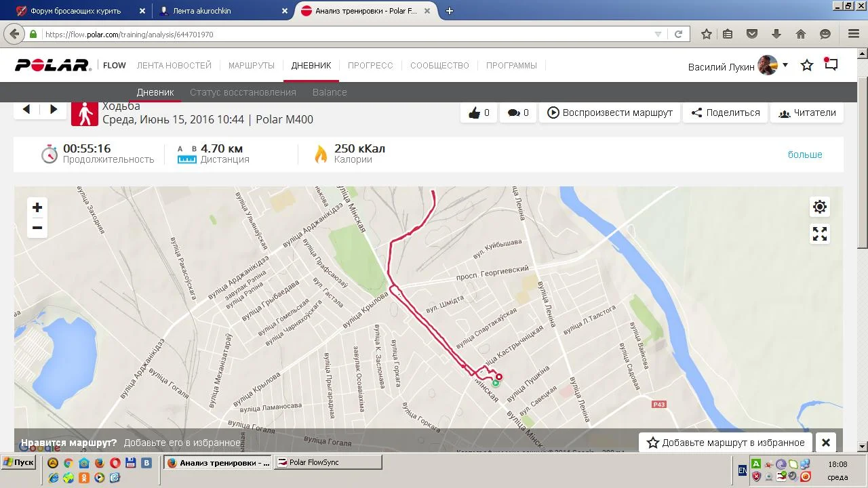
Task: Switch to the Форум бросающих курить browser tab
Action: click(80, 11)
